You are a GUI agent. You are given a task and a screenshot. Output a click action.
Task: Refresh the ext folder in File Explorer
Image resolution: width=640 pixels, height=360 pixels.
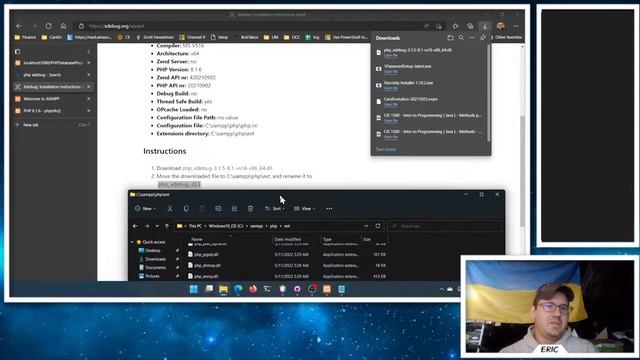(378, 226)
